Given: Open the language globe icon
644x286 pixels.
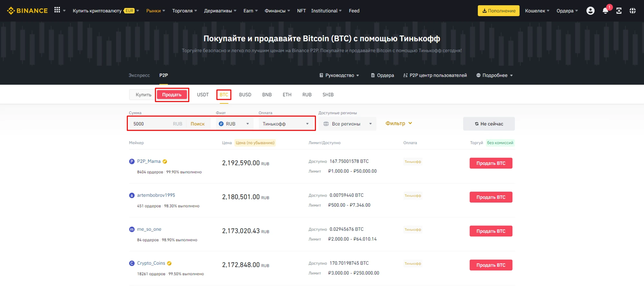Looking at the screenshot, I should pyautogui.click(x=632, y=11).
